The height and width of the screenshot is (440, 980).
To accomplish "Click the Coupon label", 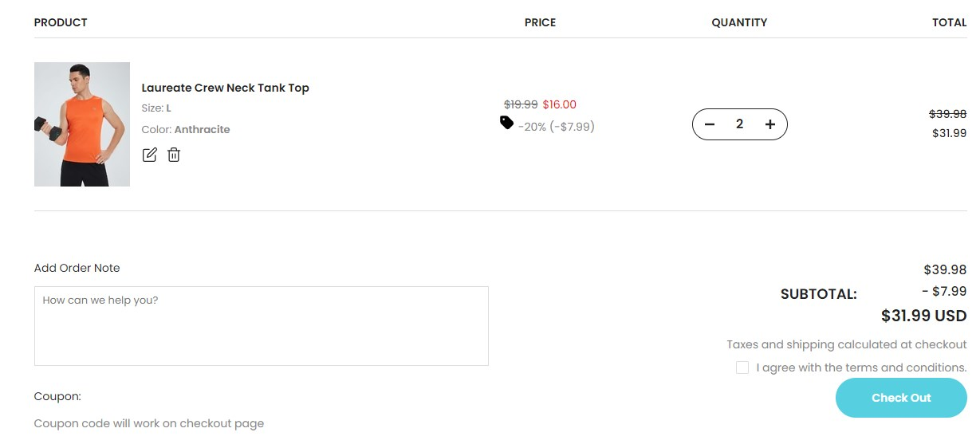I will pyautogui.click(x=57, y=396).
